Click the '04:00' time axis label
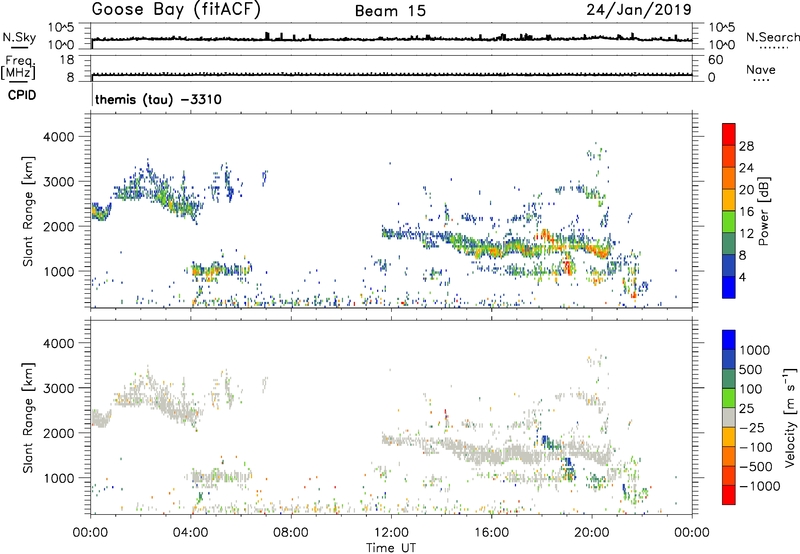Viewport: 800px width, 554px height. tap(191, 533)
